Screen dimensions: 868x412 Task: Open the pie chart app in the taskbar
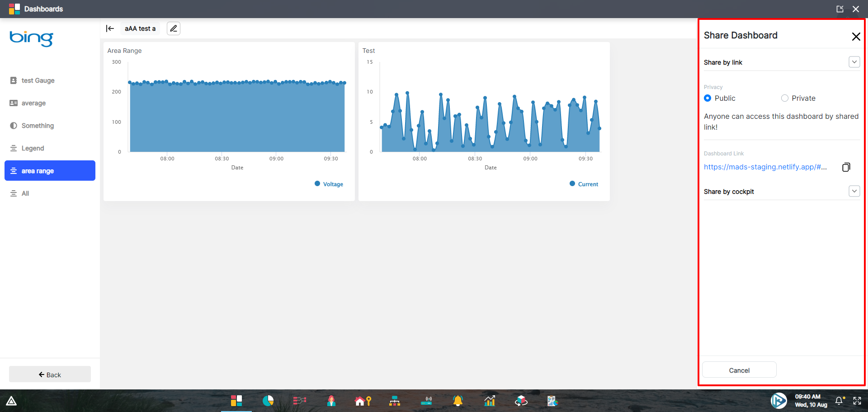[268, 401]
